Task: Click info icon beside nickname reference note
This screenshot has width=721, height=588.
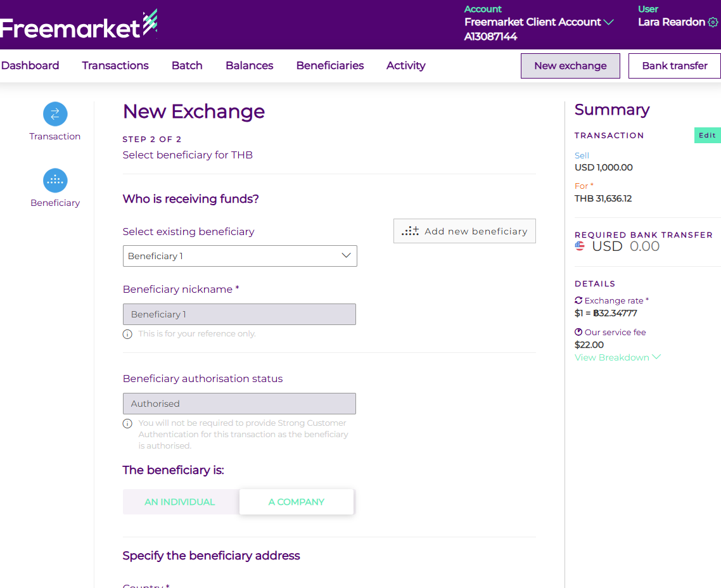Action: 127,334
